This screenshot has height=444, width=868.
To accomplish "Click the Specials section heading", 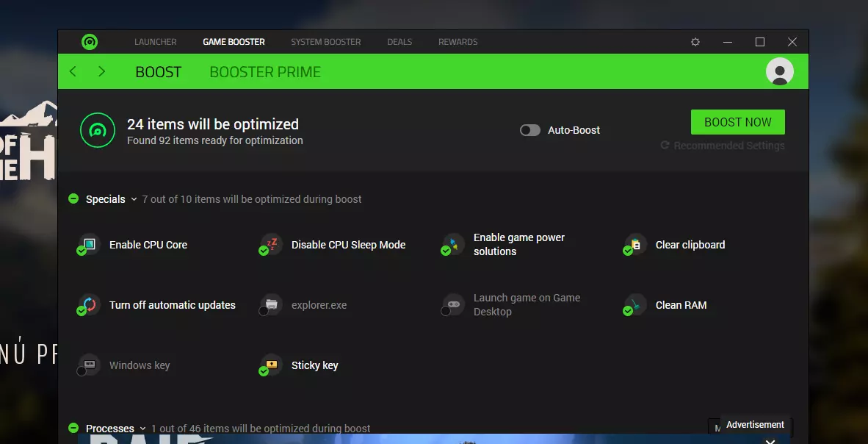I will (x=105, y=199).
